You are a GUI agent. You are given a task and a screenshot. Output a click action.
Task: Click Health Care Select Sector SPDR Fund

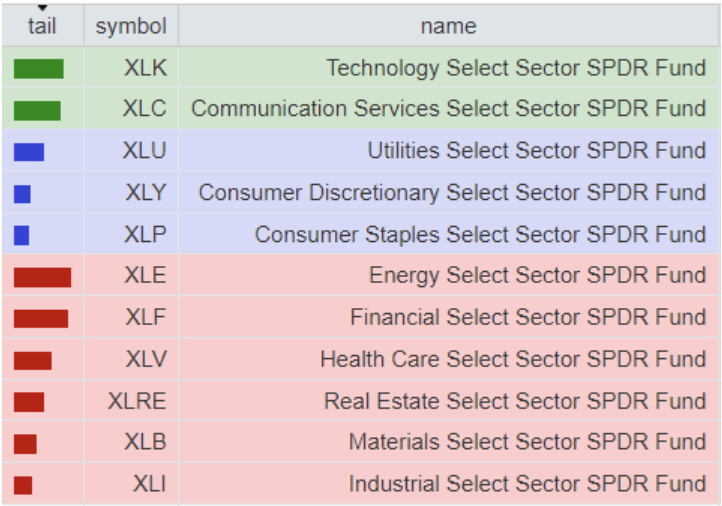click(x=513, y=359)
